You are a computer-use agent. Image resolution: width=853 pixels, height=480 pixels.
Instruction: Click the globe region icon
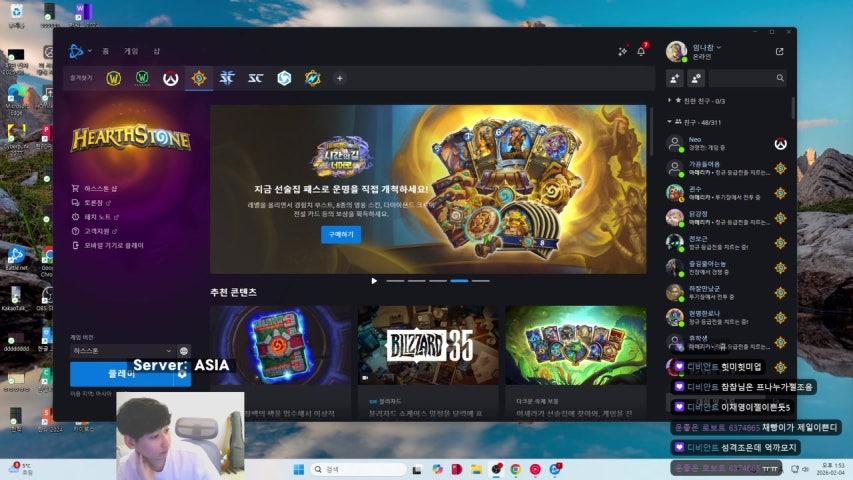pos(184,351)
